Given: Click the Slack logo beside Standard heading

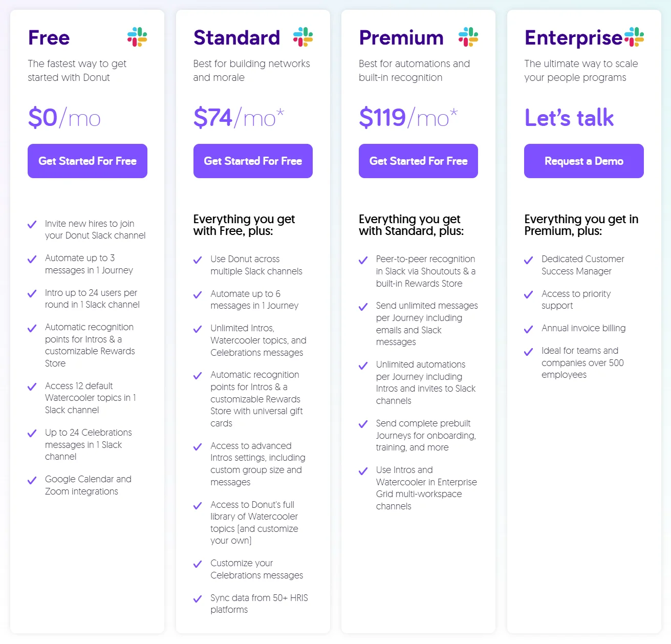Looking at the screenshot, I should pyautogui.click(x=302, y=37).
